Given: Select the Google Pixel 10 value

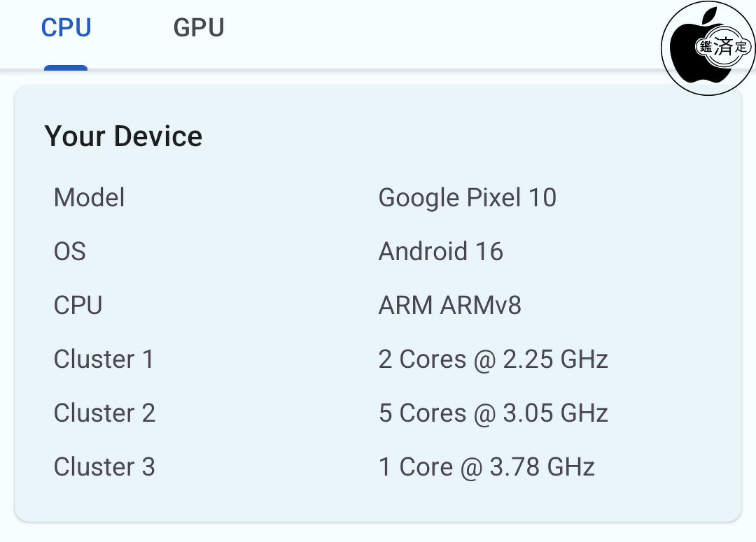Looking at the screenshot, I should (x=467, y=198).
